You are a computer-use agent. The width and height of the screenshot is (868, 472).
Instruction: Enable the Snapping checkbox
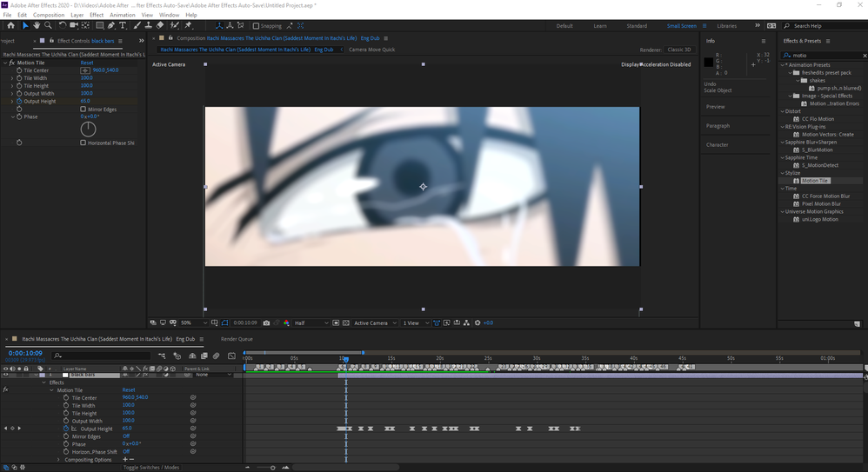tap(256, 26)
